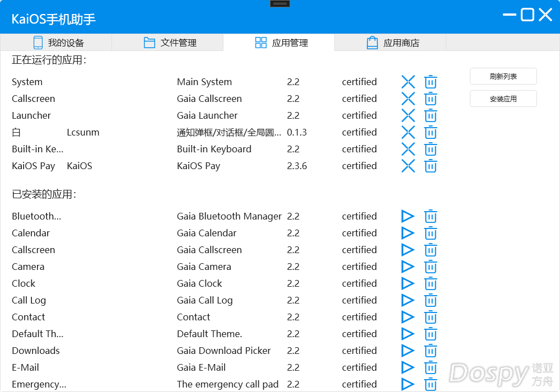Stop the running Callscreen app with X

pos(408,99)
